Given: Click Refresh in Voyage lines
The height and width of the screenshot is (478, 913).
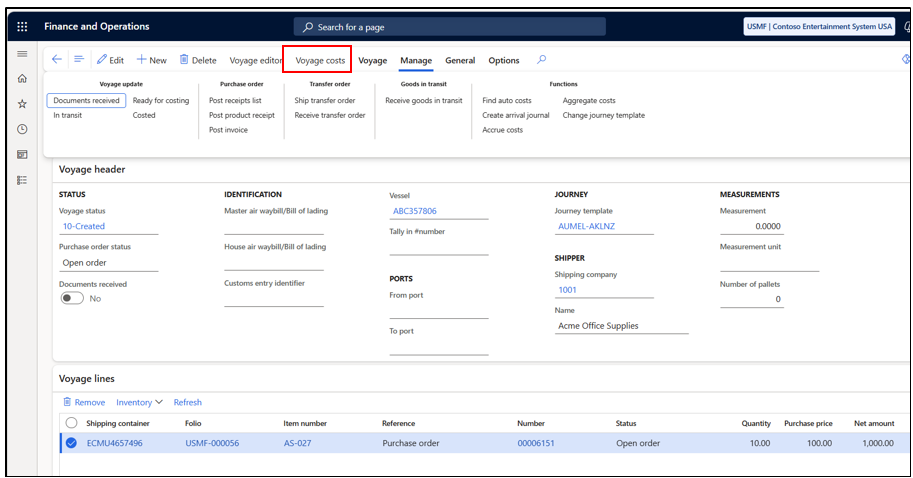Looking at the screenshot, I should tap(187, 402).
